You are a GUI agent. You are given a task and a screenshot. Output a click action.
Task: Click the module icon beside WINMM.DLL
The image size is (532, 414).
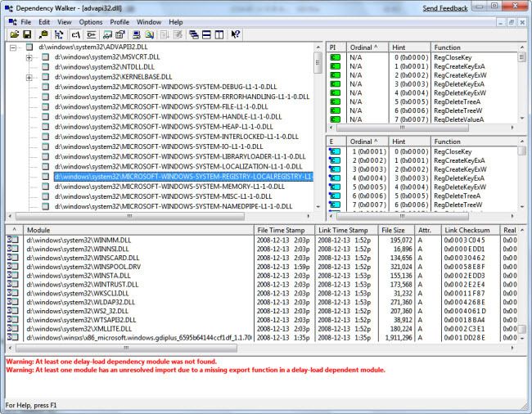(13, 240)
